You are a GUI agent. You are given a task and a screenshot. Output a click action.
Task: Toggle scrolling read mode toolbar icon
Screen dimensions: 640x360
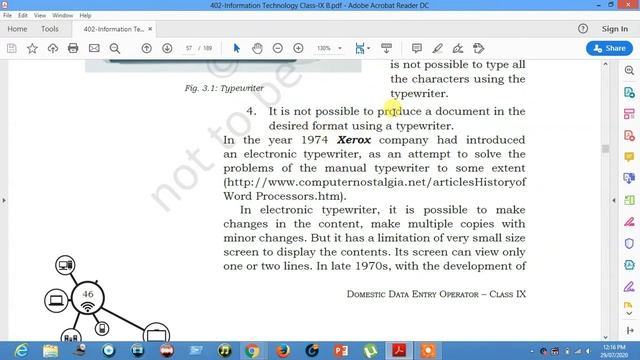point(387,48)
